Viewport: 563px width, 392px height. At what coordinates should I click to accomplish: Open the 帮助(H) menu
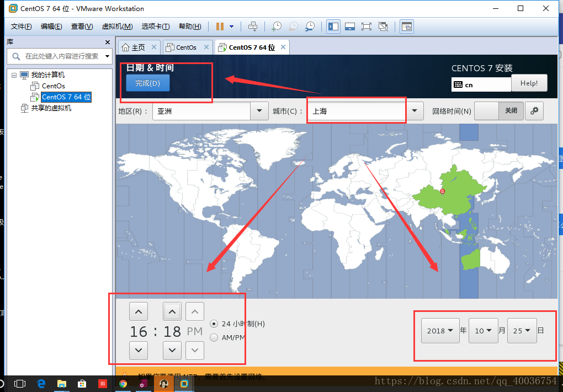point(190,27)
